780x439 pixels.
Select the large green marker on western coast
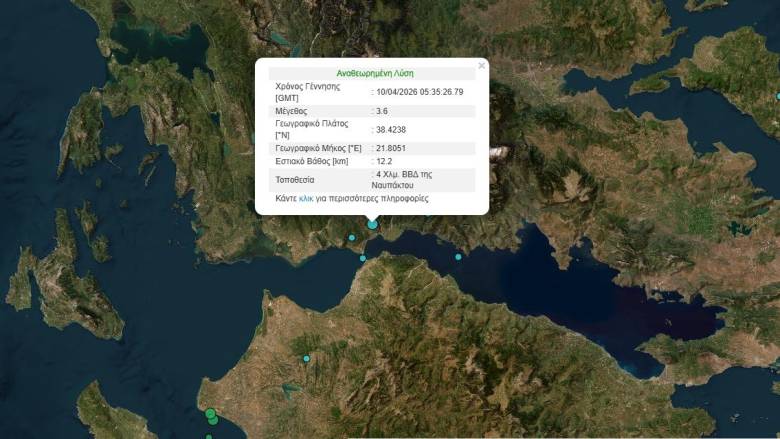point(210,414)
